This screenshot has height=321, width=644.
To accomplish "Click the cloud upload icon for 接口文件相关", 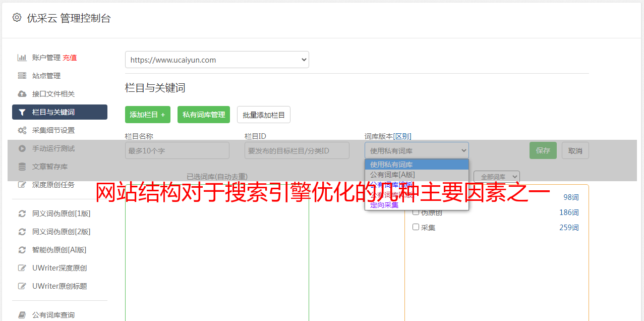I will [x=22, y=94].
